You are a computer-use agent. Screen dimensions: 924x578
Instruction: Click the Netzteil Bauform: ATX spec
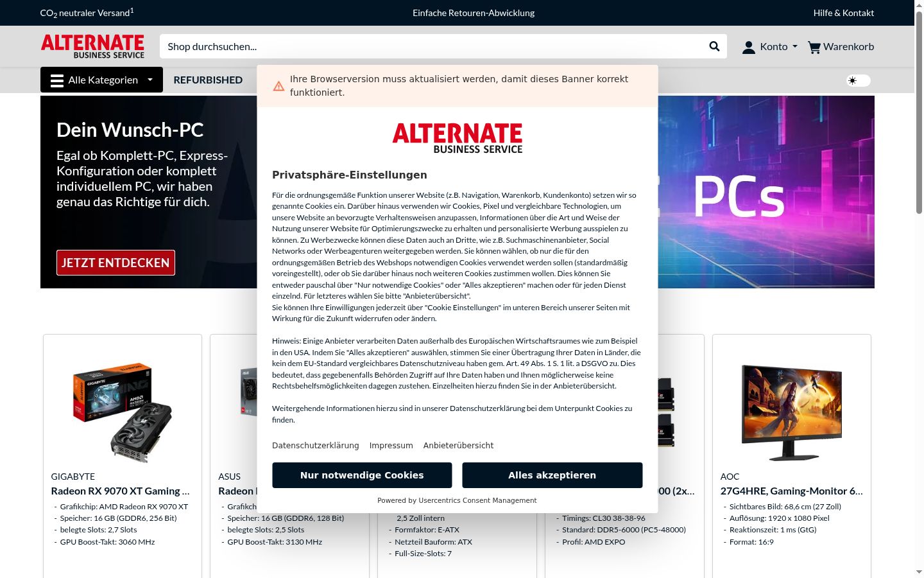click(433, 542)
